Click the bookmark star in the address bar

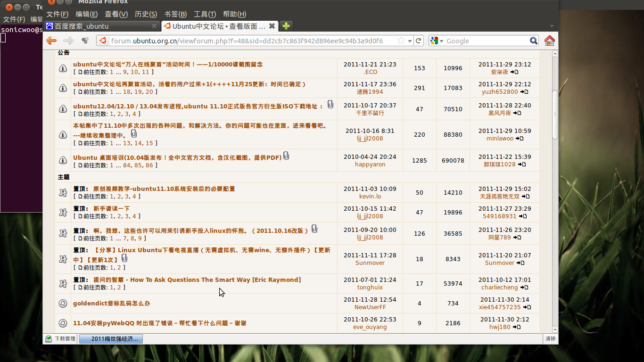click(401, 41)
